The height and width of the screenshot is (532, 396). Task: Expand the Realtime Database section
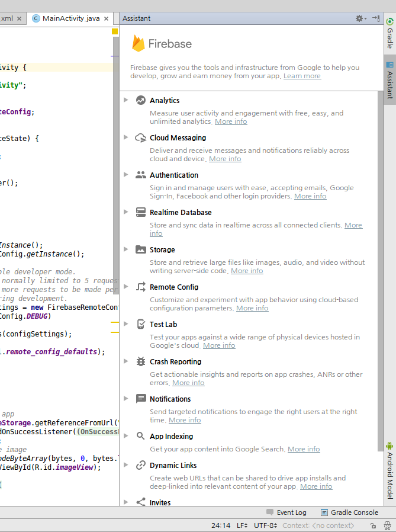[125, 211]
